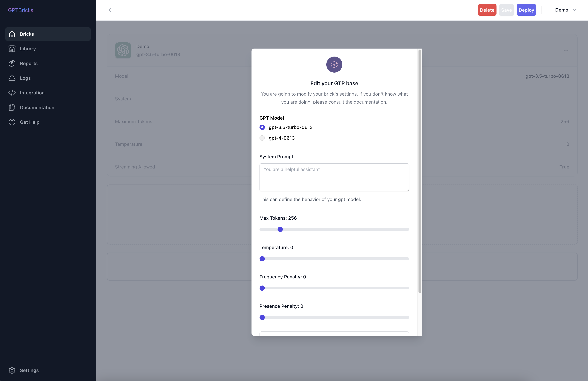The height and width of the screenshot is (381, 588).
Task: Click the Bricks home icon in sidebar
Action: (x=12, y=34)
